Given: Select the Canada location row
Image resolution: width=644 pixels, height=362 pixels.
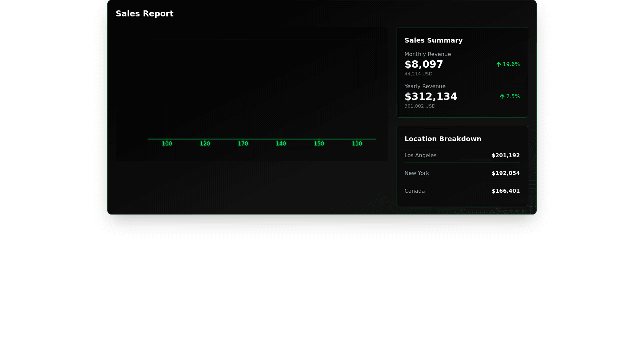Looking at the screenshot, I should [462, 191].
